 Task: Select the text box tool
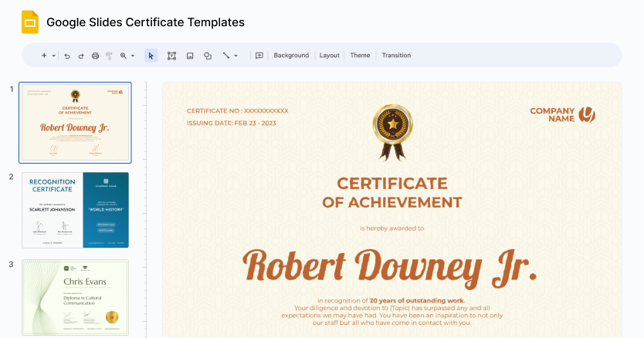pyautogui.click(x=171, y=56)
